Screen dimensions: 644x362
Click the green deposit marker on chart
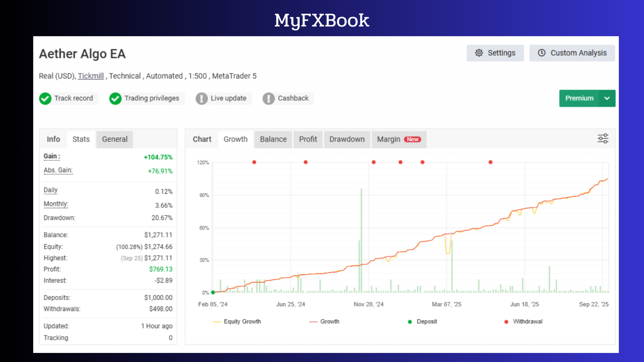[x=213, y=292]
